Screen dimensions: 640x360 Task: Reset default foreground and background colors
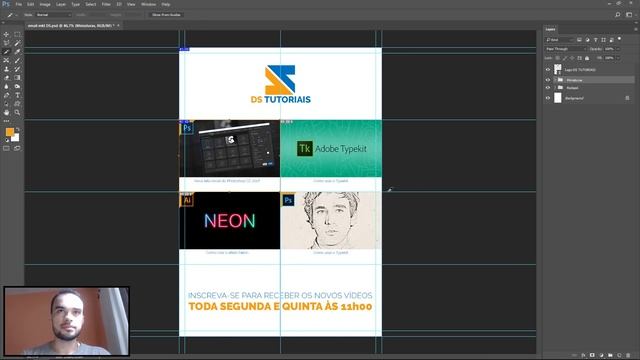pyautogui.click(x=7, y=140)
